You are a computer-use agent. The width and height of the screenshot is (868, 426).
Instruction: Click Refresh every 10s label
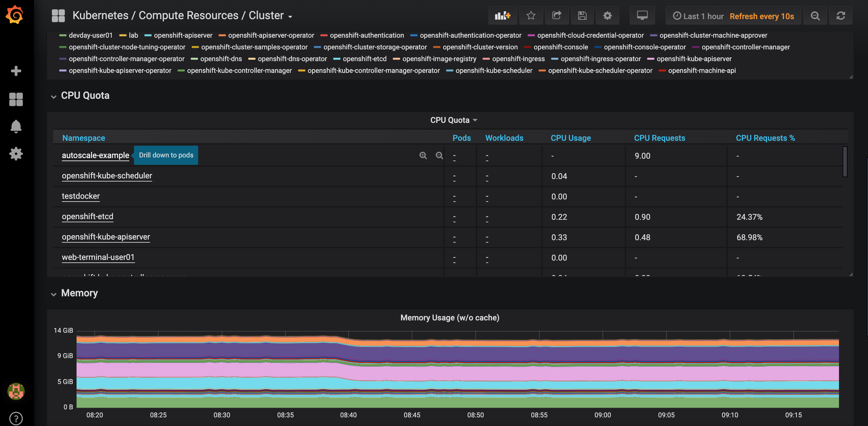[x=762, y=16]
